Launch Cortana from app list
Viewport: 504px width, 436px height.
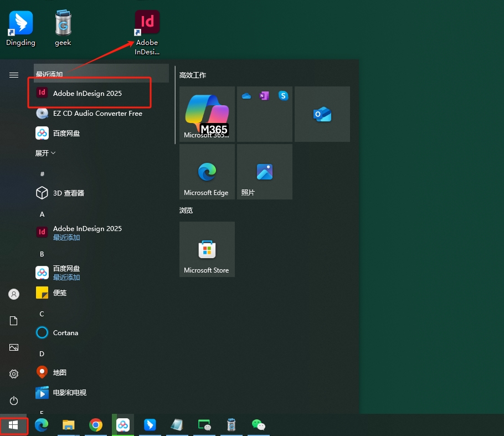65,332
